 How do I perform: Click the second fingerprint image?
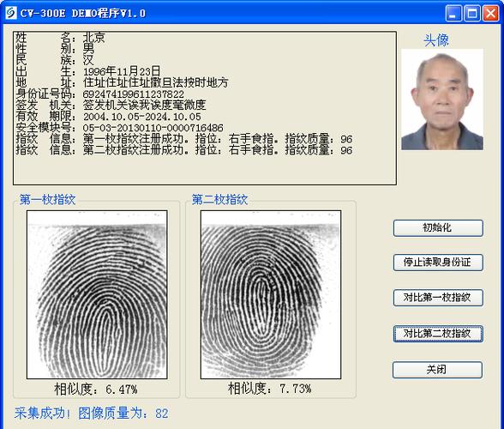point(271,294)
